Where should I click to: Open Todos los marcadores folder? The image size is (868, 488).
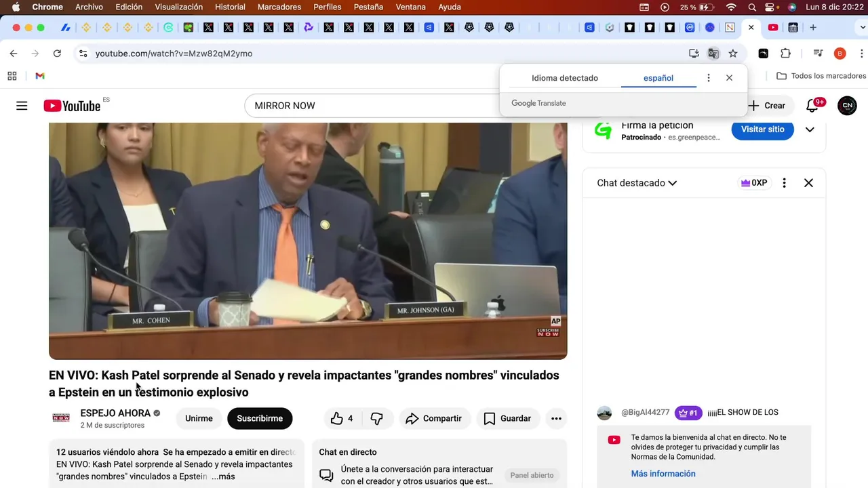[821, 76]
